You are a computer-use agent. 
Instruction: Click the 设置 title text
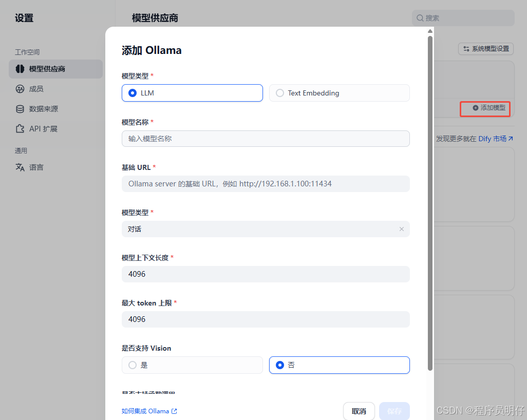point(24,18)
